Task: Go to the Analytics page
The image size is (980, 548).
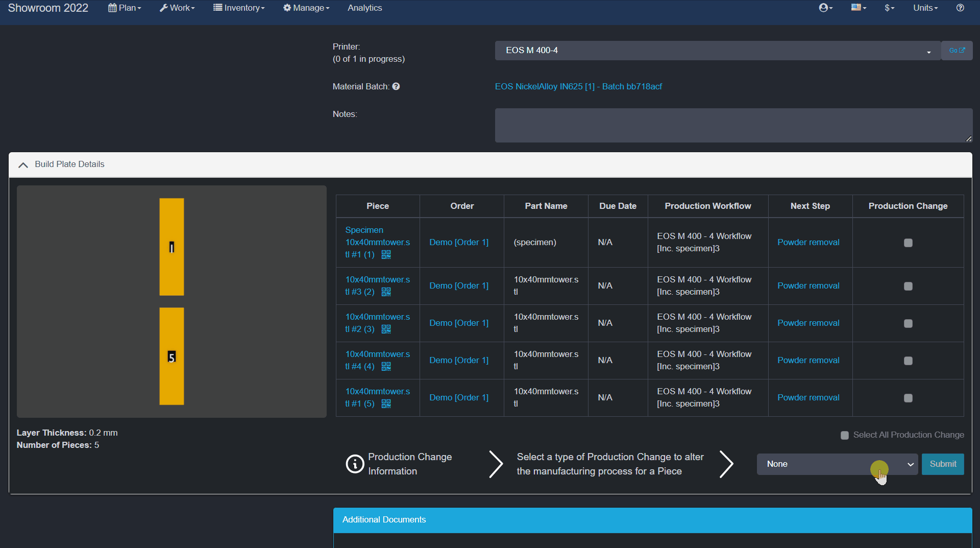Action: [x=365, y=8]
